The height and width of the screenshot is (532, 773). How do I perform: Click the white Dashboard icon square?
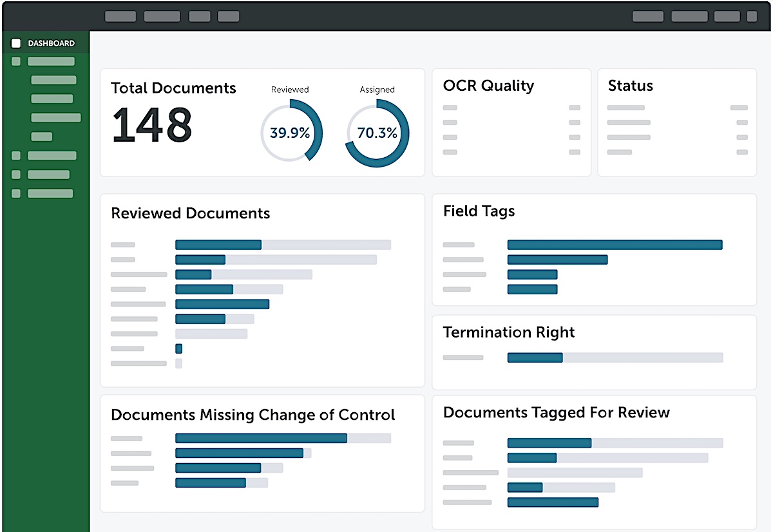[16, 43]
